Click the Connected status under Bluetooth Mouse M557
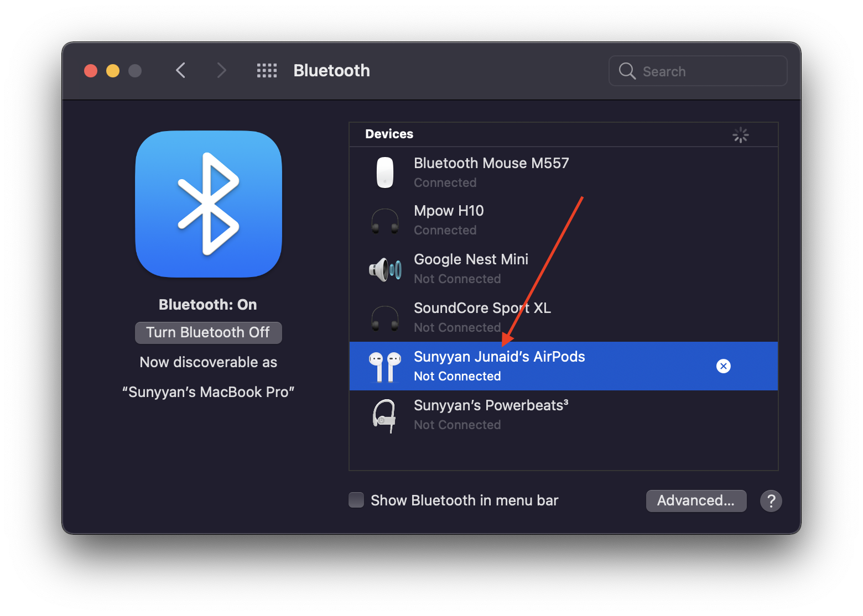The image size is (863, 616). tap(445, 182)
